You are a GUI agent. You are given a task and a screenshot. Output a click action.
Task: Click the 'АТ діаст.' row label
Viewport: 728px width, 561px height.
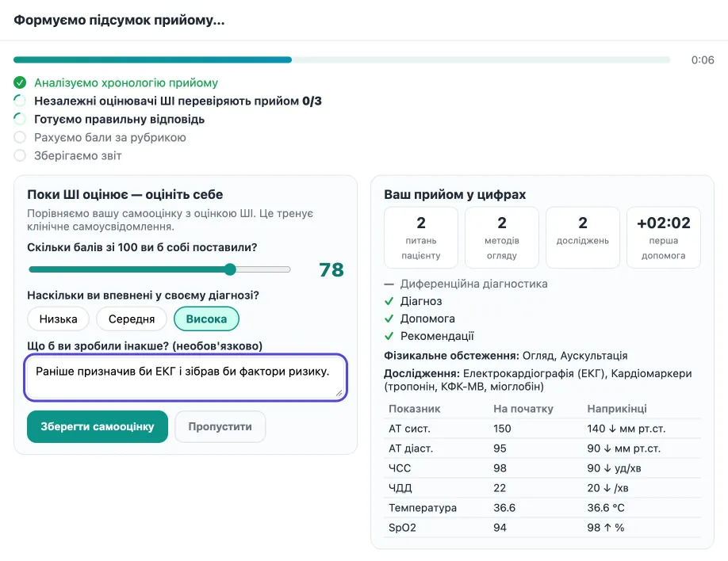[411, 448]
